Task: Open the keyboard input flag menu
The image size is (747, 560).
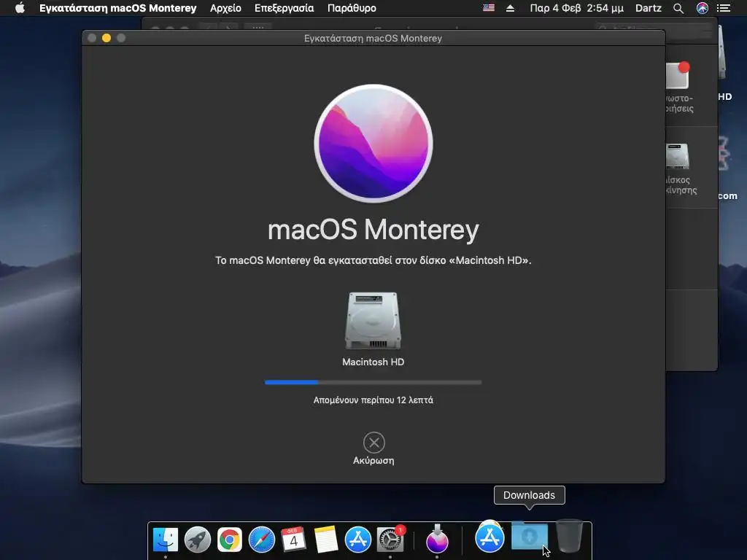Action: pos(488,8)
